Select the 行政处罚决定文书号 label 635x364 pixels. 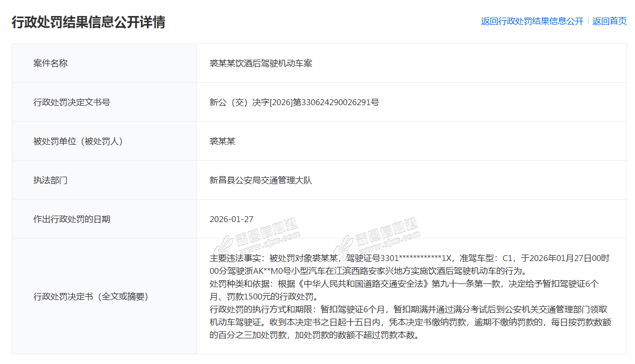pyautogui.click(x=72, y=102)
